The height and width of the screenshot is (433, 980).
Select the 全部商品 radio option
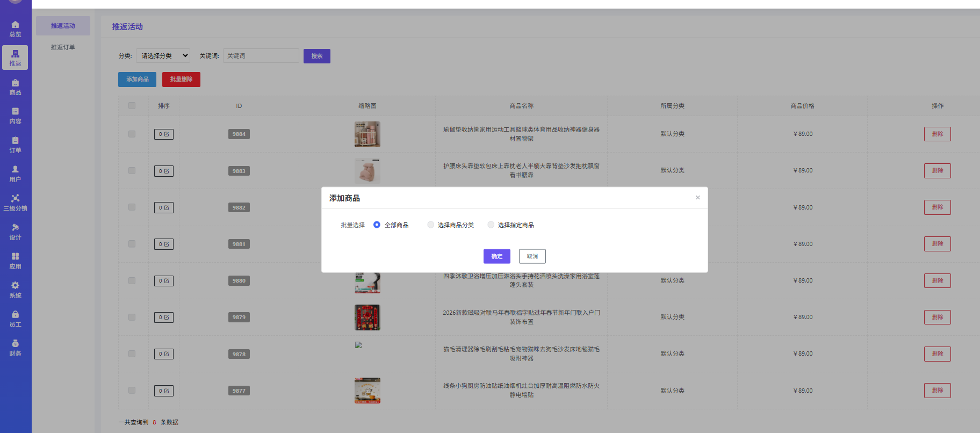click(377, 225)
